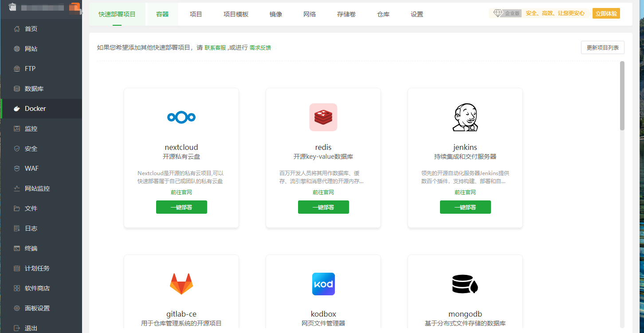Click the 更新项目列表 button

603,47
